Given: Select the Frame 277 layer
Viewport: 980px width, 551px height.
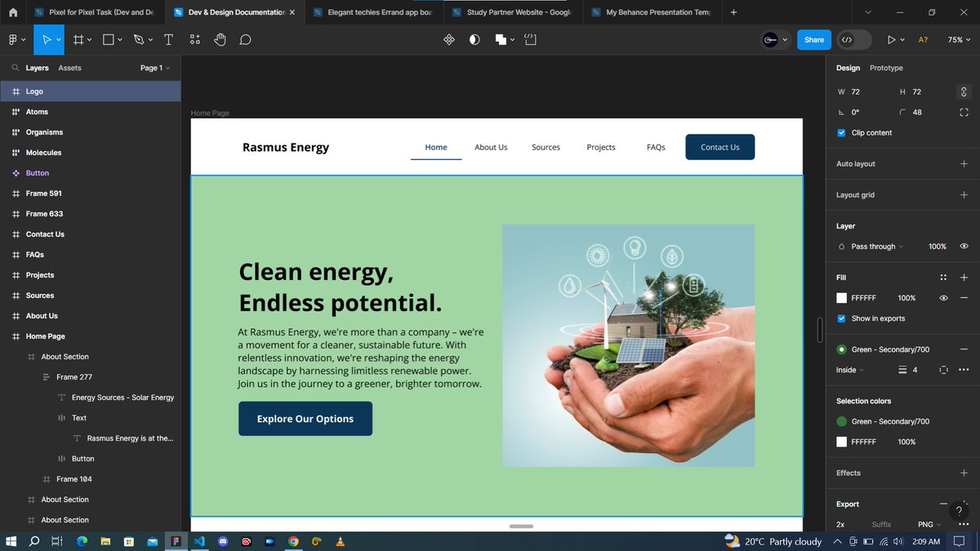Looking at the screenshot, I should pos(90,377).
